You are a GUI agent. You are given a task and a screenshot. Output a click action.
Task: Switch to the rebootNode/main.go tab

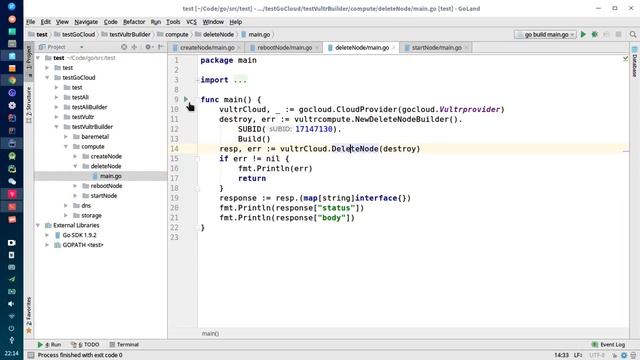click(284, 48)
